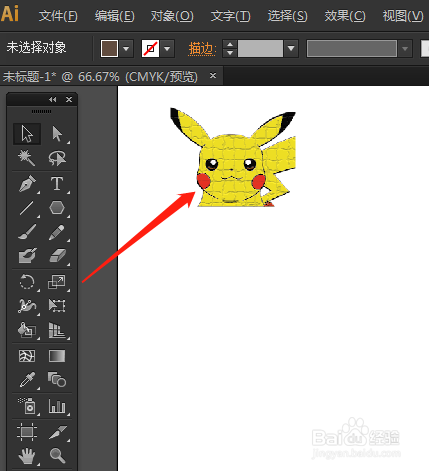Select the Hand tool
The height and width of the screenshot is (471, 429).
point(27,456)
